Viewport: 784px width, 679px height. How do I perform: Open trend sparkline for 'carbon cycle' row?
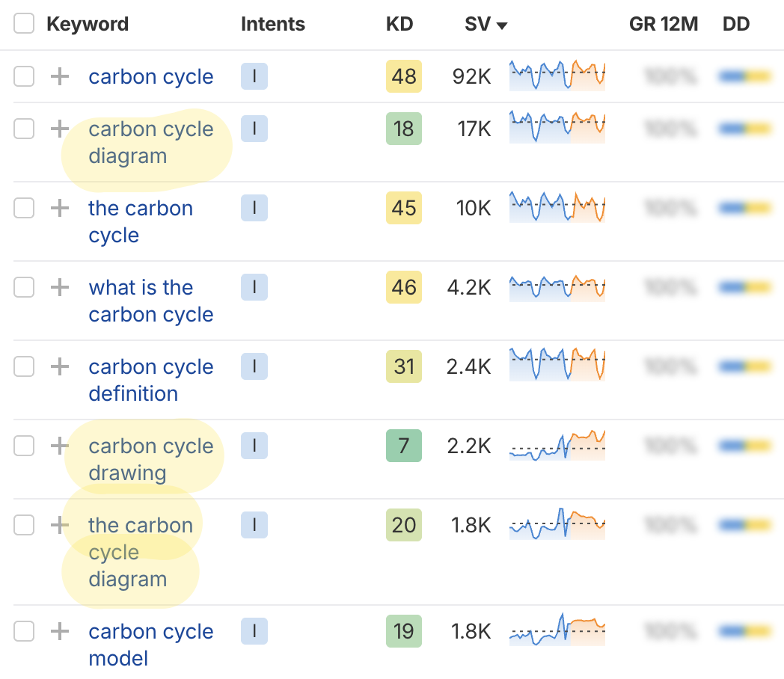tap(557, 75)
